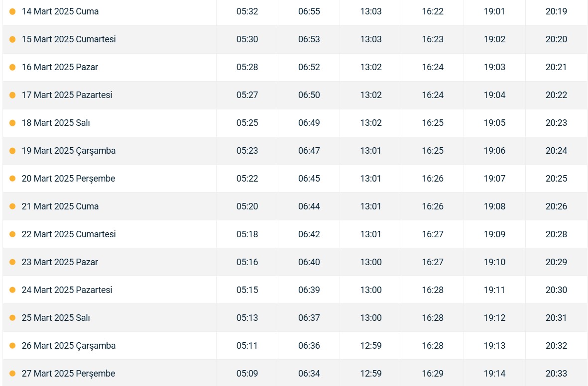Click the 25 Mart 2025 Salı row label
The width and height of the screenshot is (588, 386).
[x=55, y=318]
